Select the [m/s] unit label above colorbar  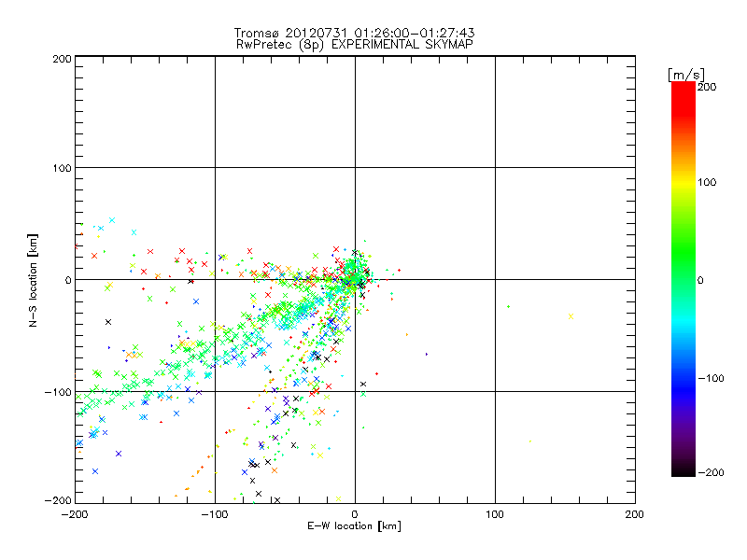(x=684, y=74)
